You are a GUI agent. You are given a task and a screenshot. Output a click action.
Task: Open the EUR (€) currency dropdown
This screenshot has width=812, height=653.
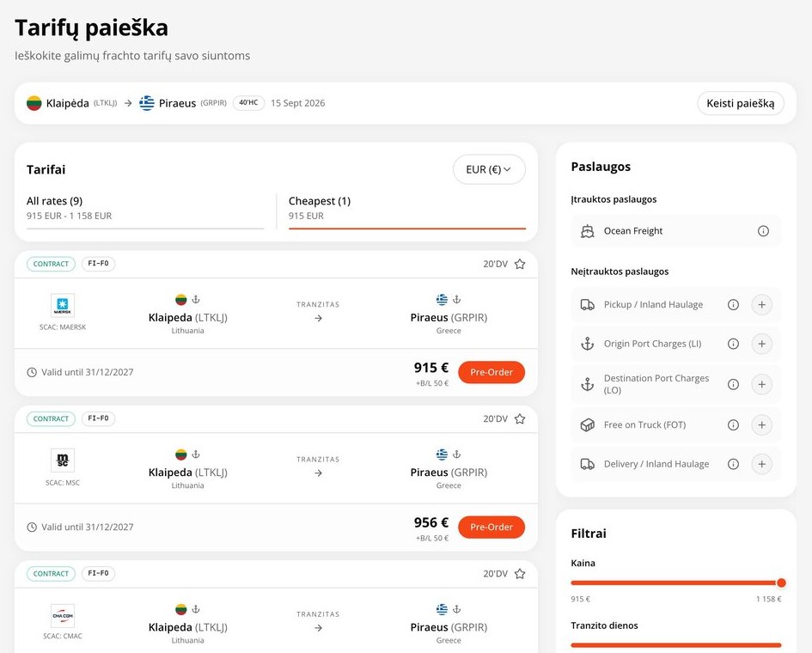click(489, 169)
